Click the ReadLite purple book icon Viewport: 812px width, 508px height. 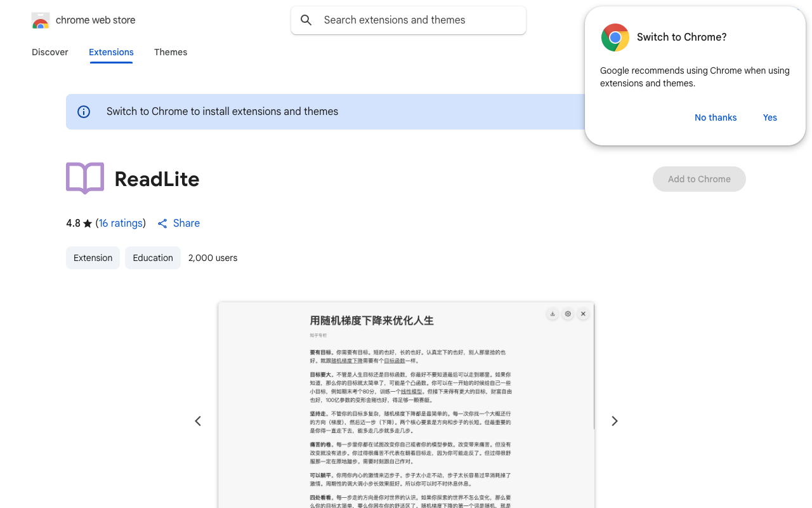point(85,178)
